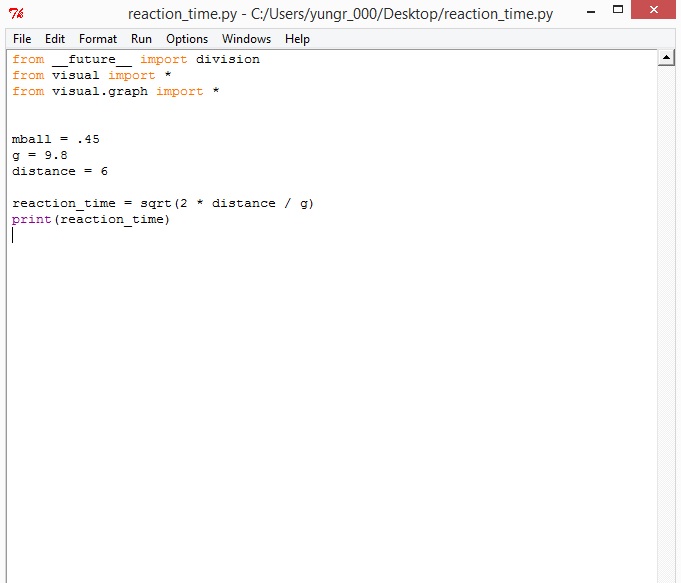This screenshot has height=583, width=681.
Task: Place cursor on the 'g = 9.8' line
Action: 40,155
